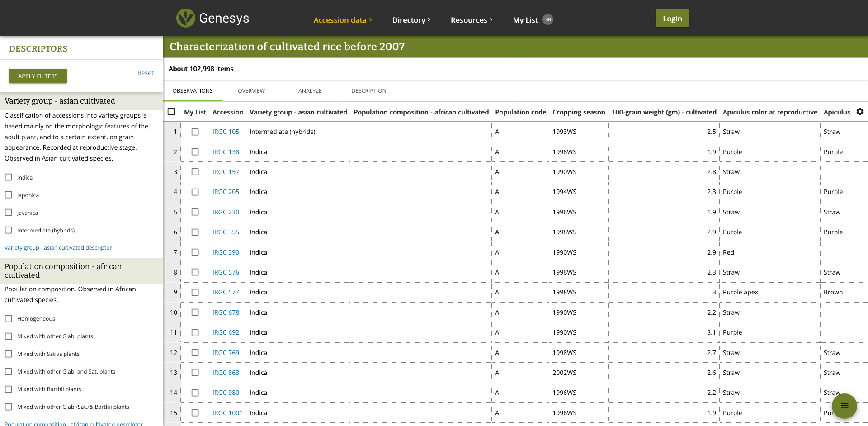
Task: Click the 100-grain weight (gm) column header
Action: coord(664,112)
